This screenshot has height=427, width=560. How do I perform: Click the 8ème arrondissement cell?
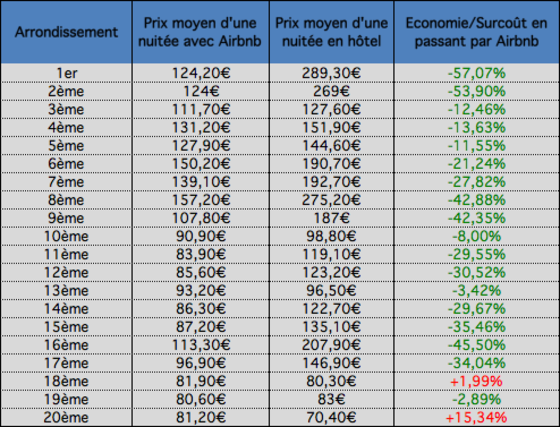click(66, 200)
